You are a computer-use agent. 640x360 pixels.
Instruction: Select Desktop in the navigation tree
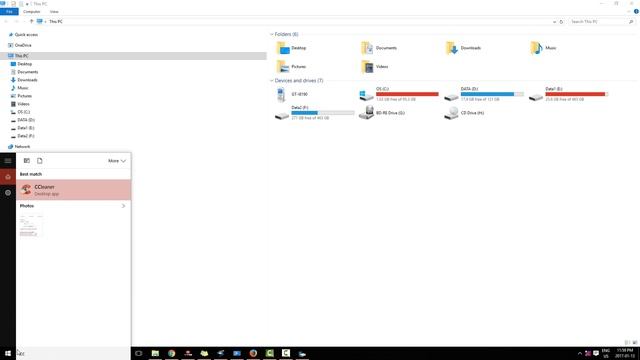point(24,64)
